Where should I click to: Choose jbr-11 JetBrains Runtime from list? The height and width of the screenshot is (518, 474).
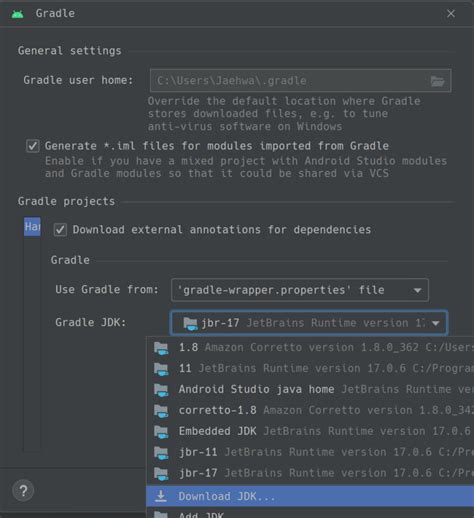(x=310, y=452)
